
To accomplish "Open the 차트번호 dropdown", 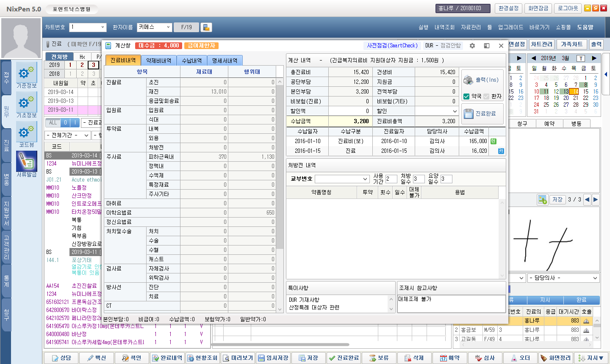I will point(103,28).
